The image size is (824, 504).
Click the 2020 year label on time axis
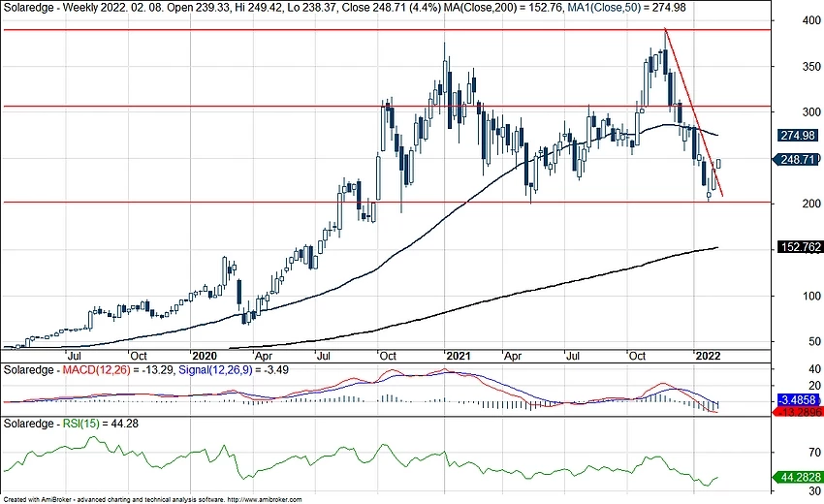pos(205,357)
